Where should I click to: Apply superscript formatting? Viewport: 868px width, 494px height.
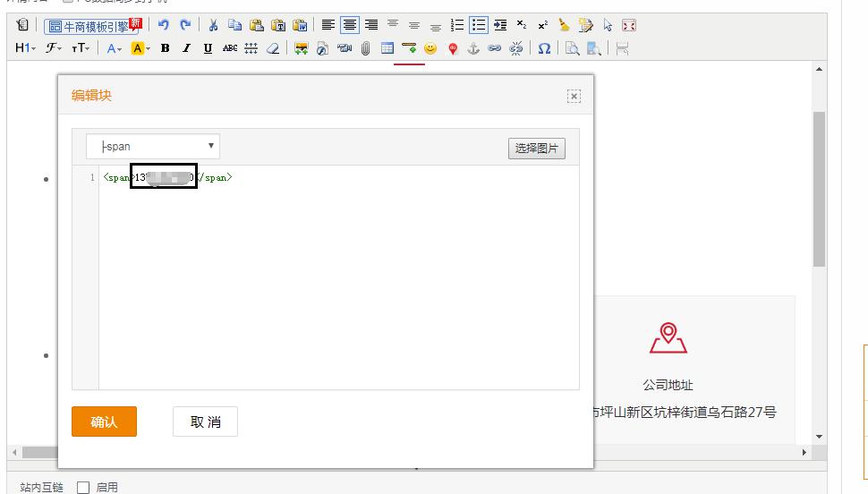pos(543,25)
